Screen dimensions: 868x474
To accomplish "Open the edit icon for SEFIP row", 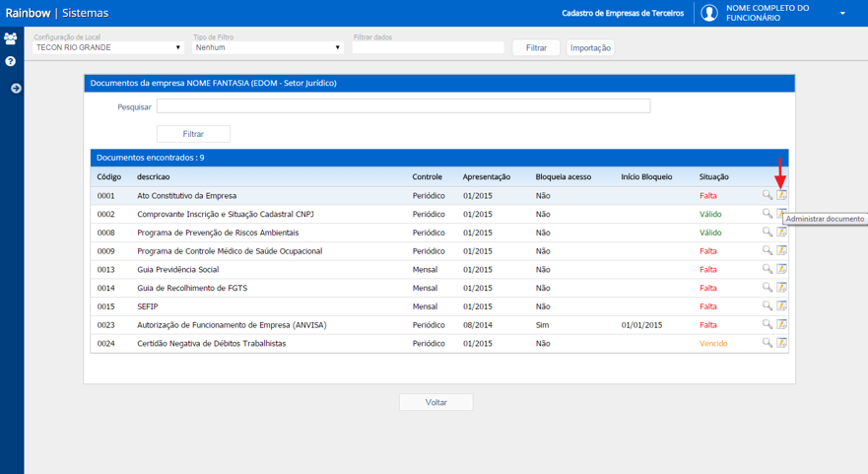I will (x=781, y=305).
